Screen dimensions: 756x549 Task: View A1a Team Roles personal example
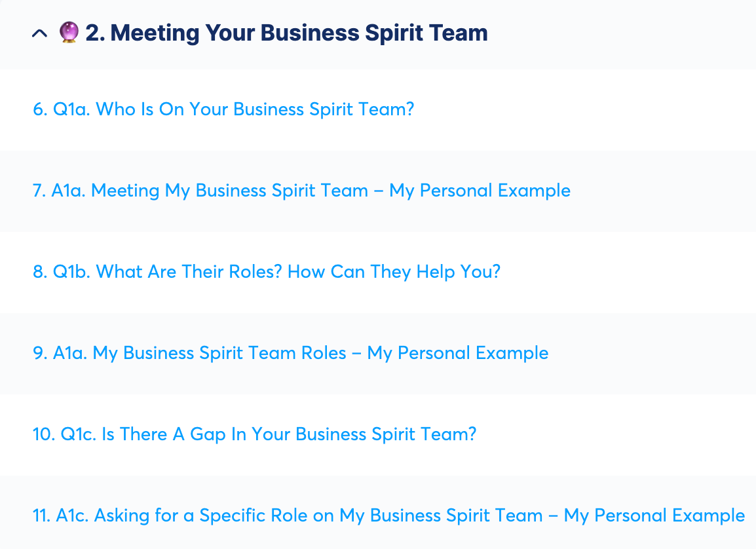[290, 353]
